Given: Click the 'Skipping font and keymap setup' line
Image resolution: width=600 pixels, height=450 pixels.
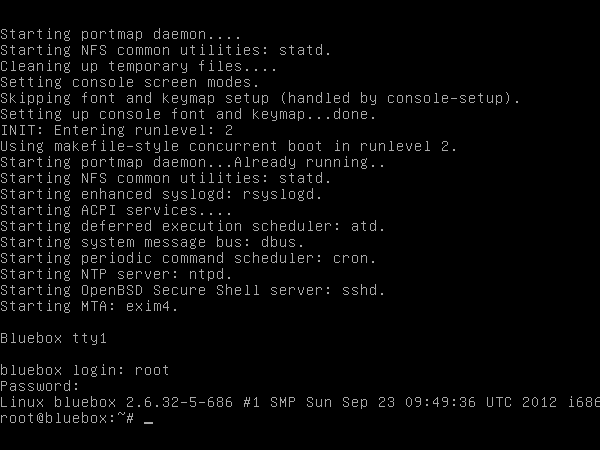Looking at the screenshot, I should [260, 98].
